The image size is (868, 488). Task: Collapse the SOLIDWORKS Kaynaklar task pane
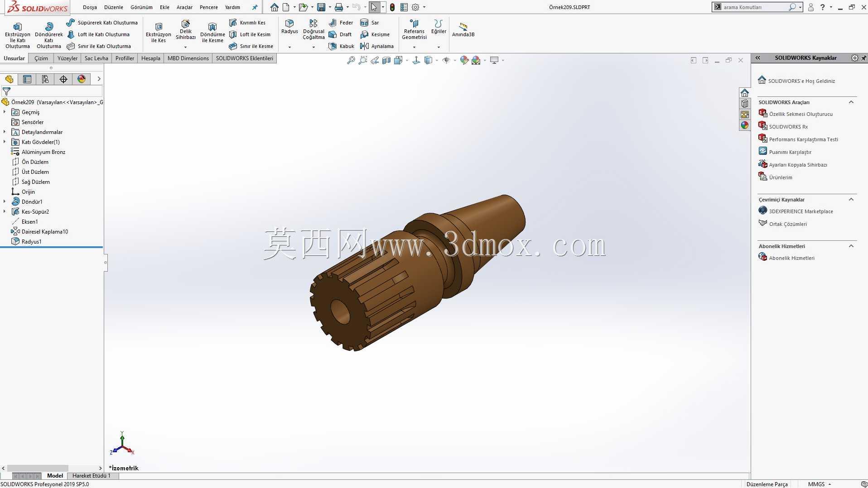757,58
